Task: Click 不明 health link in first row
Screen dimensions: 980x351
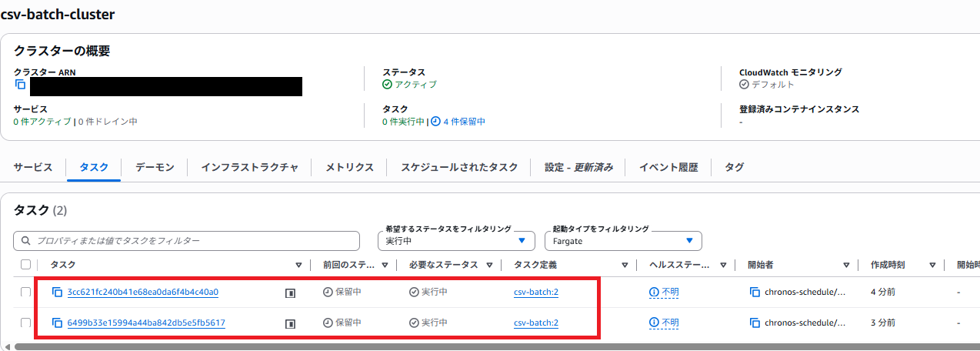Action: click(670, 292)
